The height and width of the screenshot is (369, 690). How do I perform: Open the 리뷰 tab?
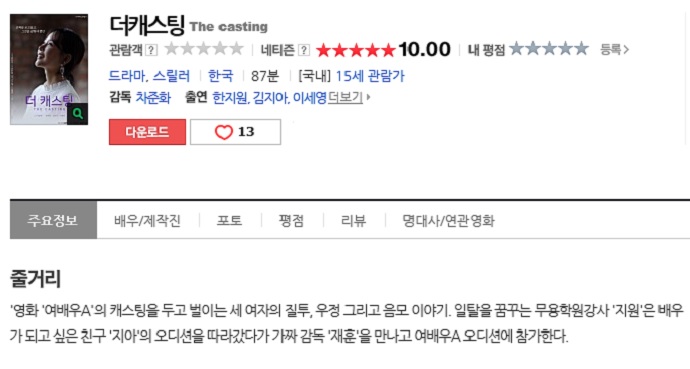[x=353, y=220]
